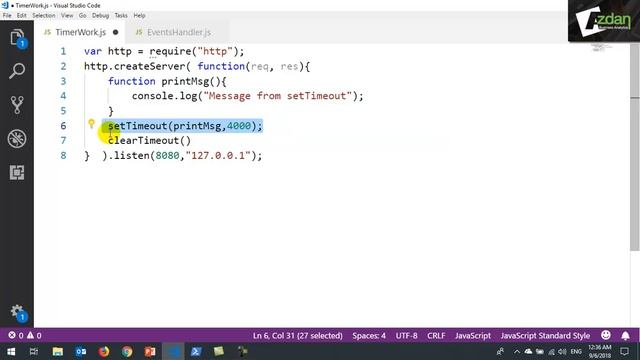Click the "127.0.0.1" string on line 8

coord(218,156)
